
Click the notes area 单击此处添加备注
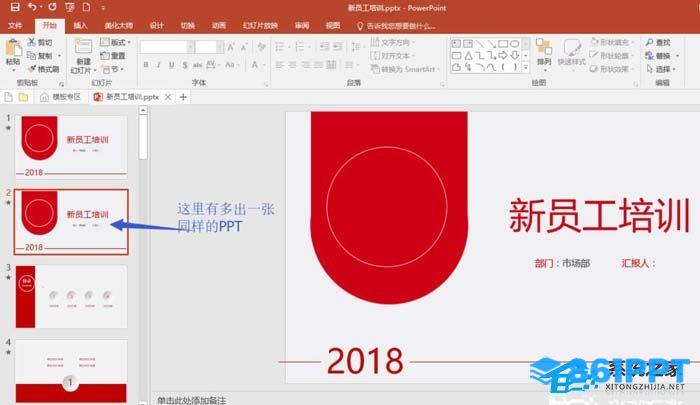coord(192,400)
